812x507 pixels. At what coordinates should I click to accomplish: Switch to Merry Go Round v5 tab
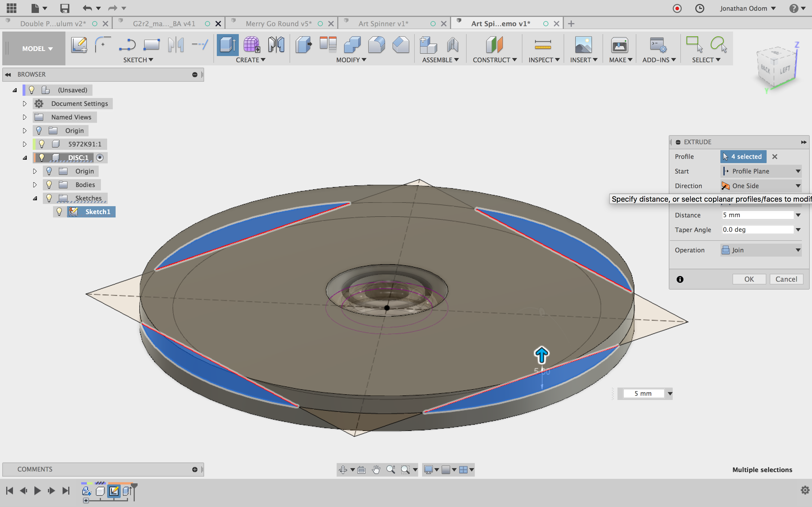tap(279, 23)
